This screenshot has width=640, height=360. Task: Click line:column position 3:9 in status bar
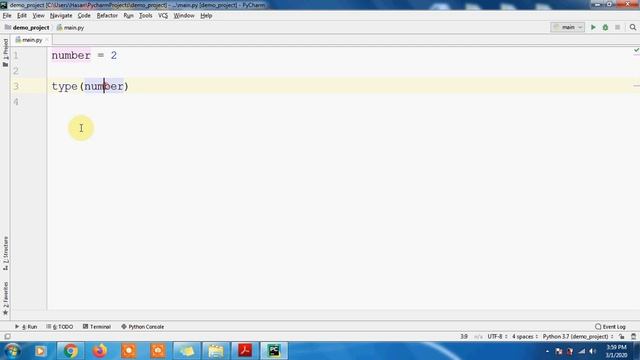464,337
